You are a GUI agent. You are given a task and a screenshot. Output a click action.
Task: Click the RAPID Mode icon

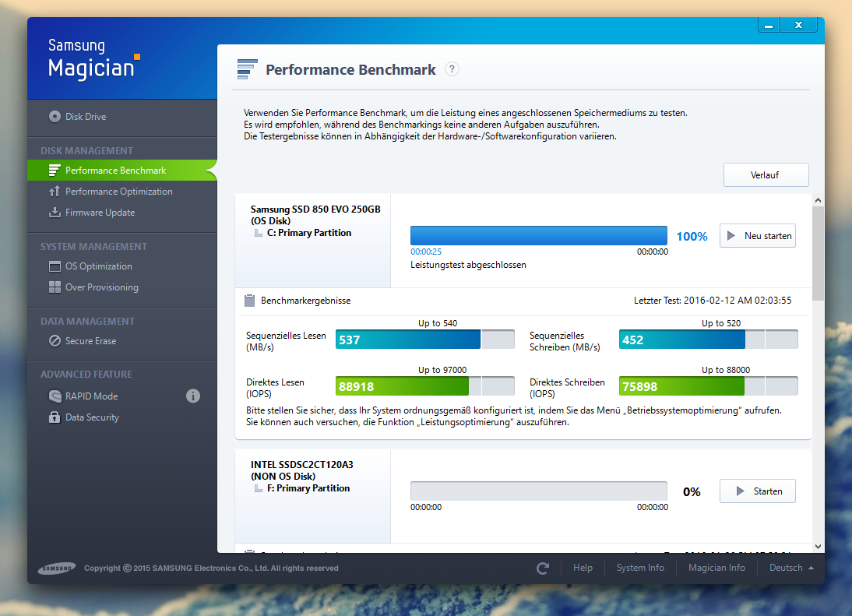pyautogui.click(x=55, y=396)
